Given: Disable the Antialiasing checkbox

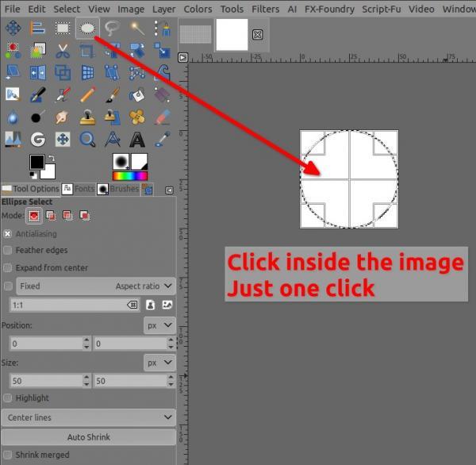Looking at the screenshot, I should (x=8, y=234).
